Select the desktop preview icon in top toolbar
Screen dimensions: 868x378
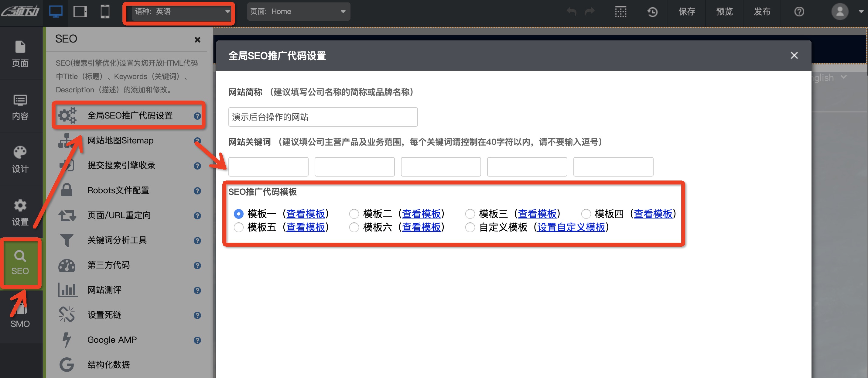56,11
